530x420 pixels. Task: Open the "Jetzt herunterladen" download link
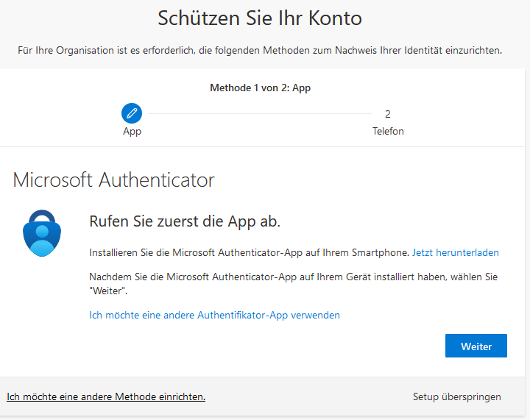[x=455, y=252]
